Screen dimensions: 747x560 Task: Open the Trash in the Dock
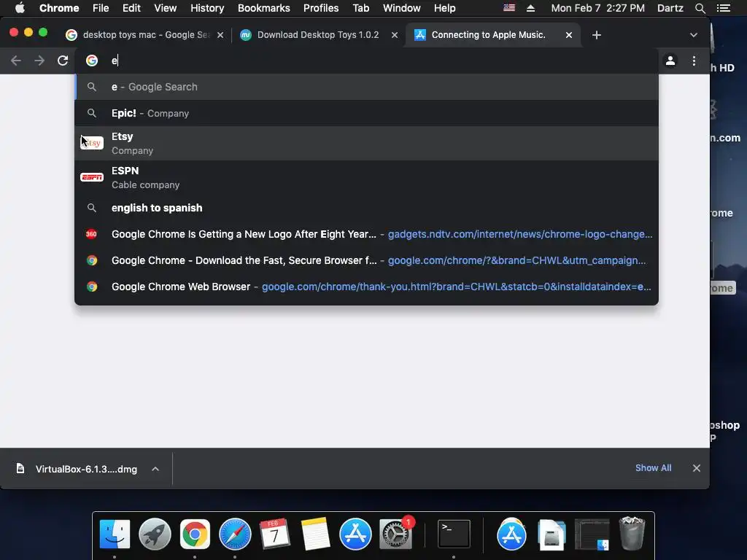click(632, 533)
